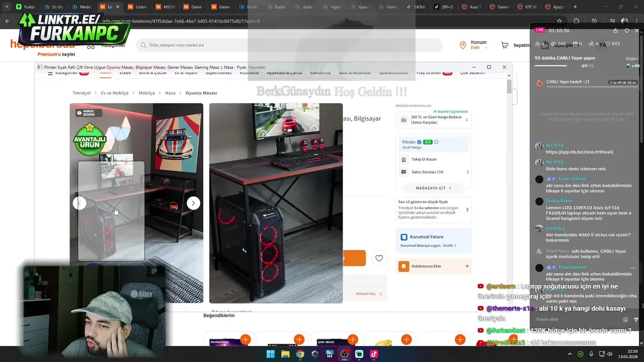This screenshot has width=644, height=362.
Task: Open the Ev & Yaşam category menu
Action: click(186, 73)
